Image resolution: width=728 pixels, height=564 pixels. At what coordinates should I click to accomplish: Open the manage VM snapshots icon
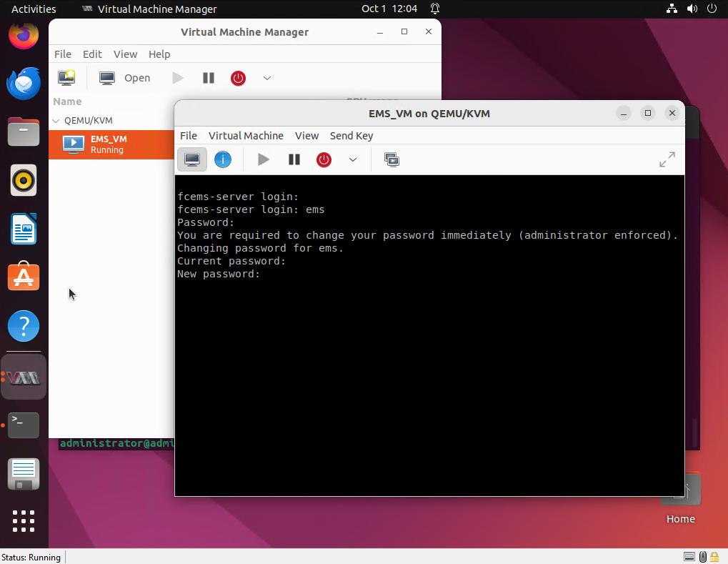(x=392, y=159)
